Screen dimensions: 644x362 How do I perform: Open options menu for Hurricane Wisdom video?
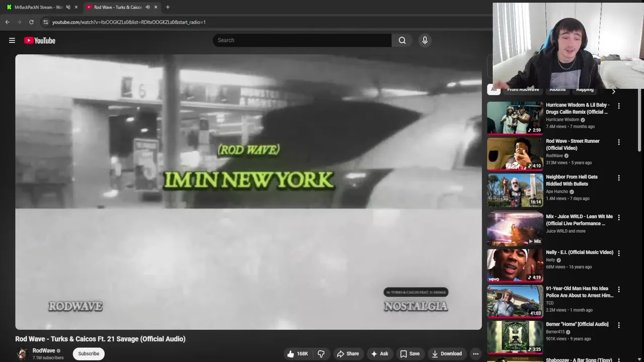pyautogui.click(x=619, y=106)
